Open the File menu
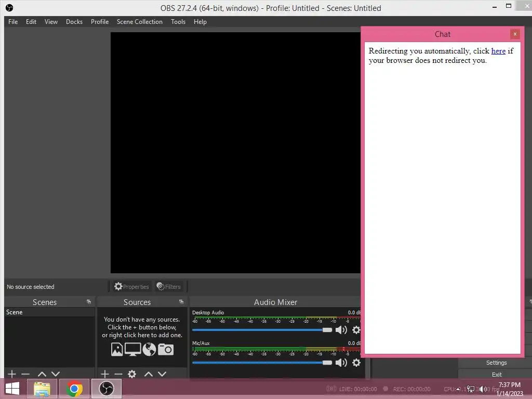532x399 pixels. [13, 22]
